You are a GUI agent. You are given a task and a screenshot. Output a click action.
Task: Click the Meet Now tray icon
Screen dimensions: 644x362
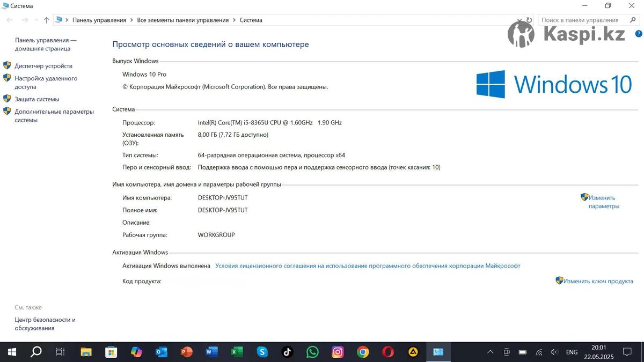(507, 352)
